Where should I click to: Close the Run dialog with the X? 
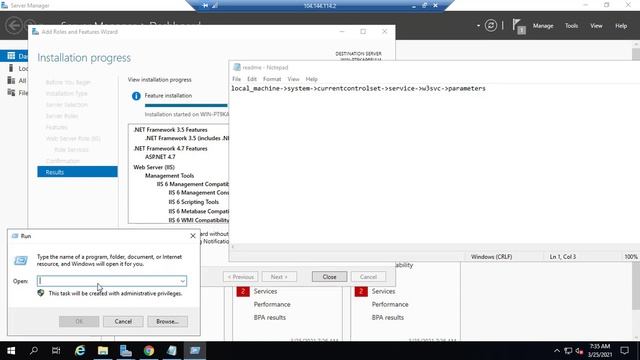[x=193, y=236]
